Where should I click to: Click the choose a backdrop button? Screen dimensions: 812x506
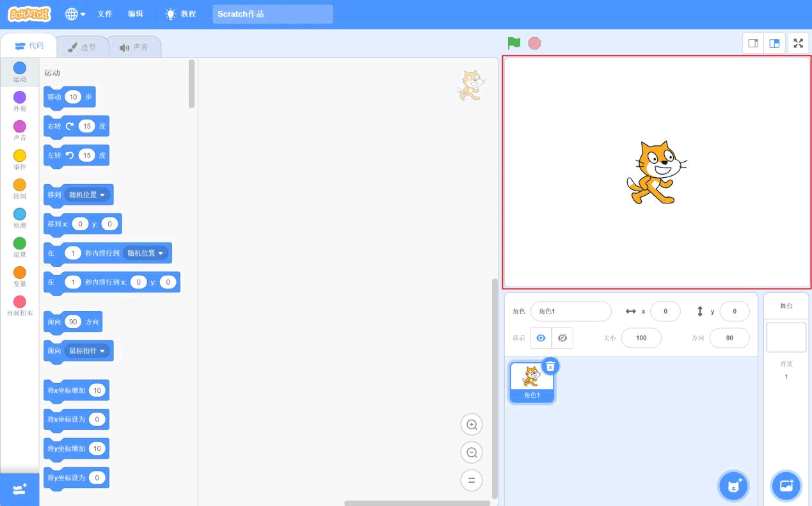point(786,486)
